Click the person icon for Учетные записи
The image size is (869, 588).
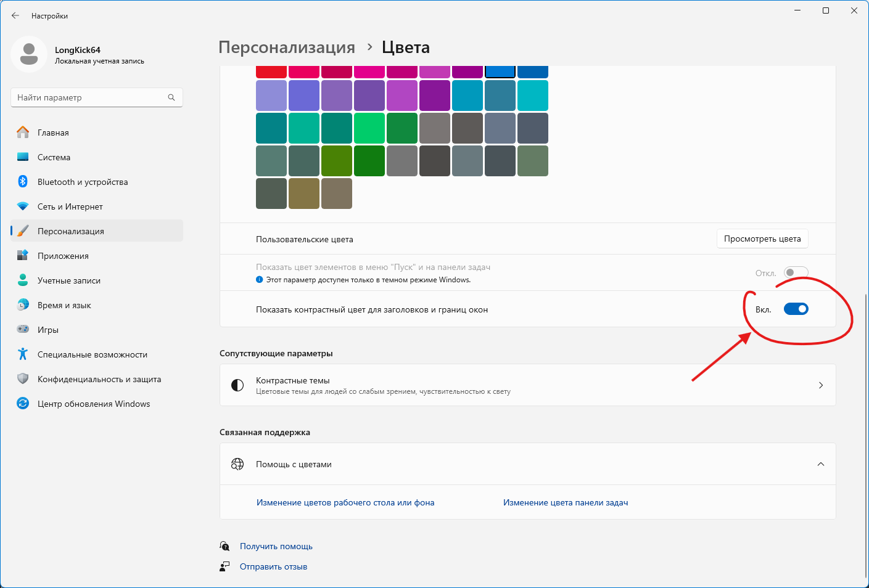23,280
